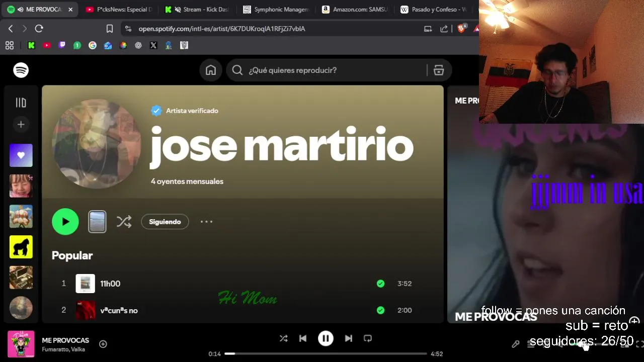Expand Your Library sidebar icon
This screenshot has height=362, width=644.
[21, 103]
